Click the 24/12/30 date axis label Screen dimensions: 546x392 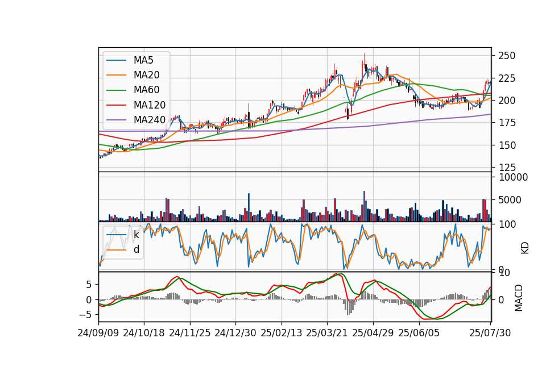pyautogui.click(x=235, y=333)
